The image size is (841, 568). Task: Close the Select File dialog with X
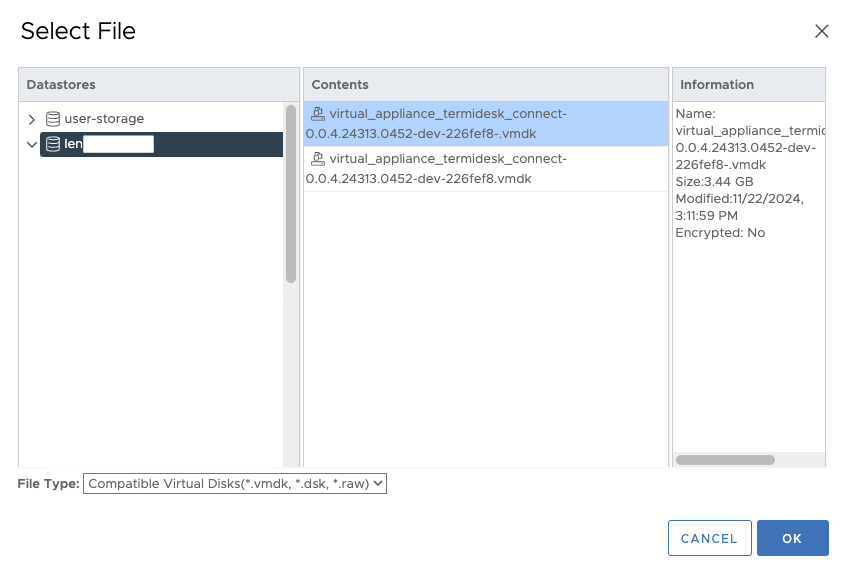click(821, 31)
